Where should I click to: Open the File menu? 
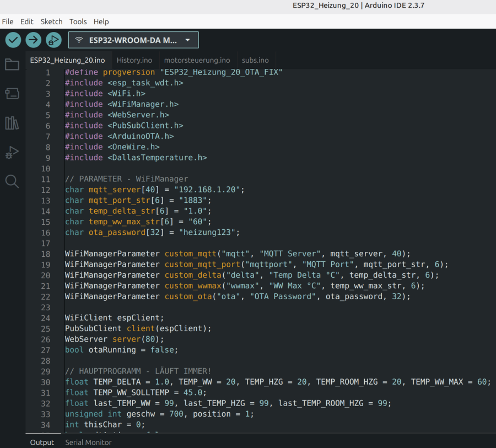pyautogui.click(x=8, y=21)
